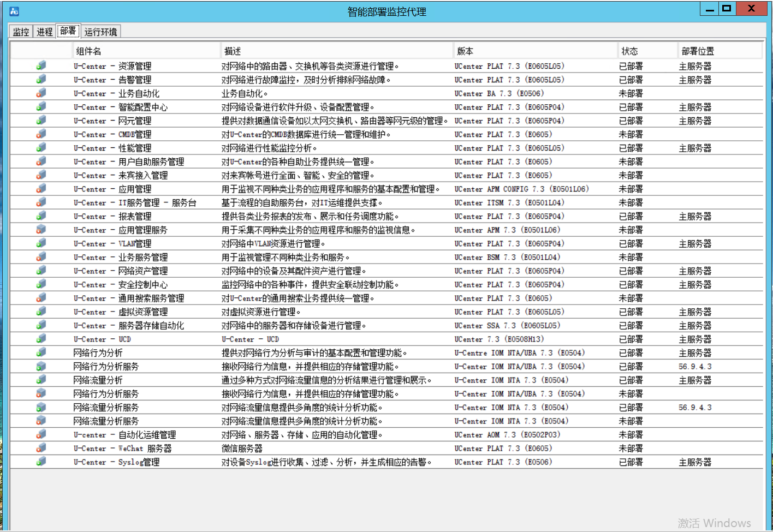
Task: Click version 'UCenter ITSM 7.3 (E0501L04)'
Action: [509, 202]
